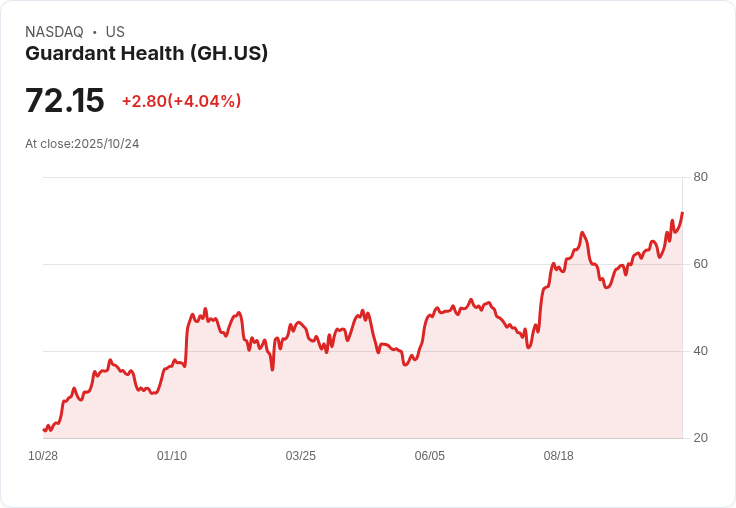Click the bullet separator between NASDAQ and US
This screenshot has width=736, height=508.
point(95,32)
